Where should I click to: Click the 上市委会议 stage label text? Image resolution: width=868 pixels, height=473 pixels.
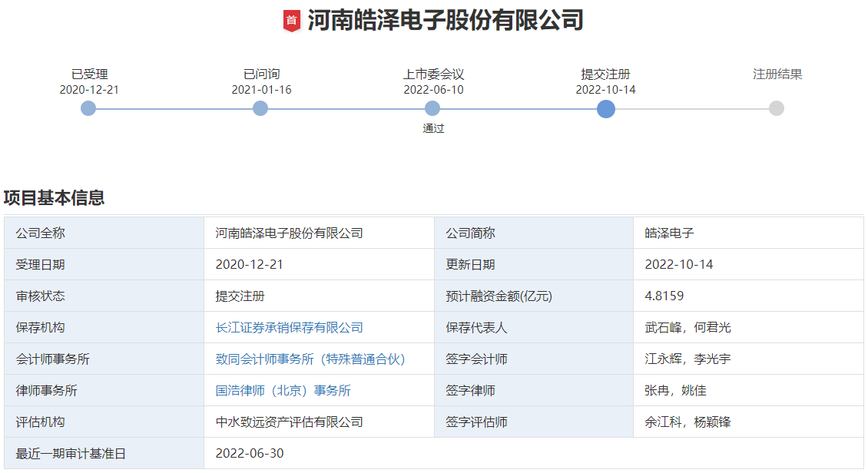pos(433,74)
